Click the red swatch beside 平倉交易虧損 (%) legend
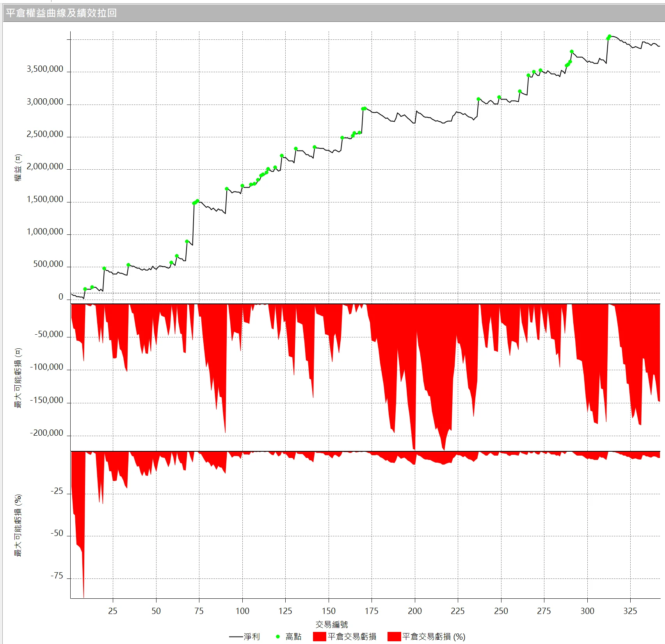The width and height of the screenshot is (665, 644). pos(394,637)
